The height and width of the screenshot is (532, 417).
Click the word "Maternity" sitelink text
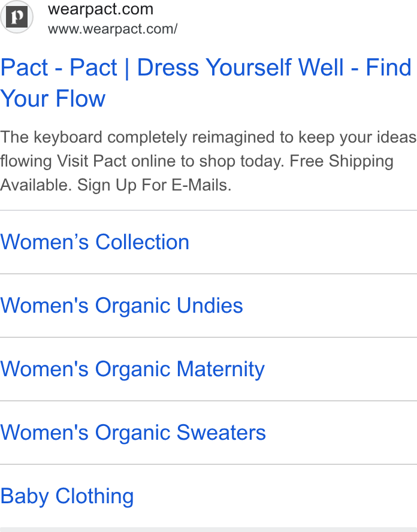coord(220,369)
